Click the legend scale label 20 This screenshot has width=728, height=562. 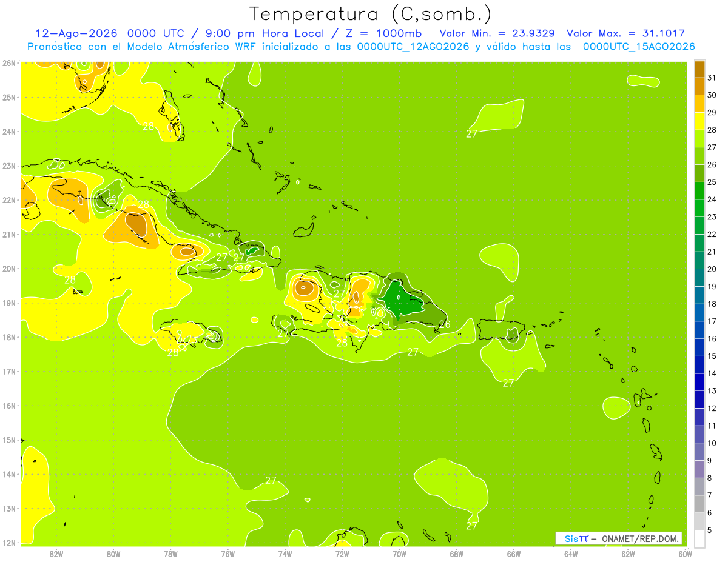(712, 269)
